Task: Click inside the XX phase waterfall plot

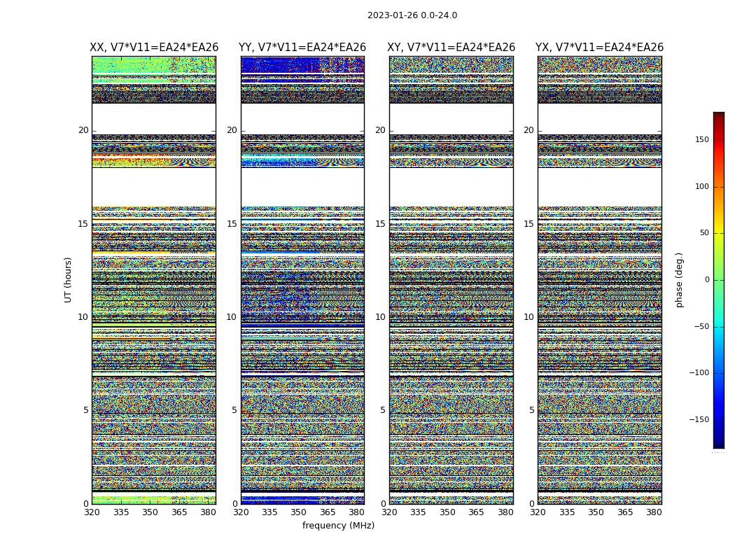Action: (x=154, y=280)
